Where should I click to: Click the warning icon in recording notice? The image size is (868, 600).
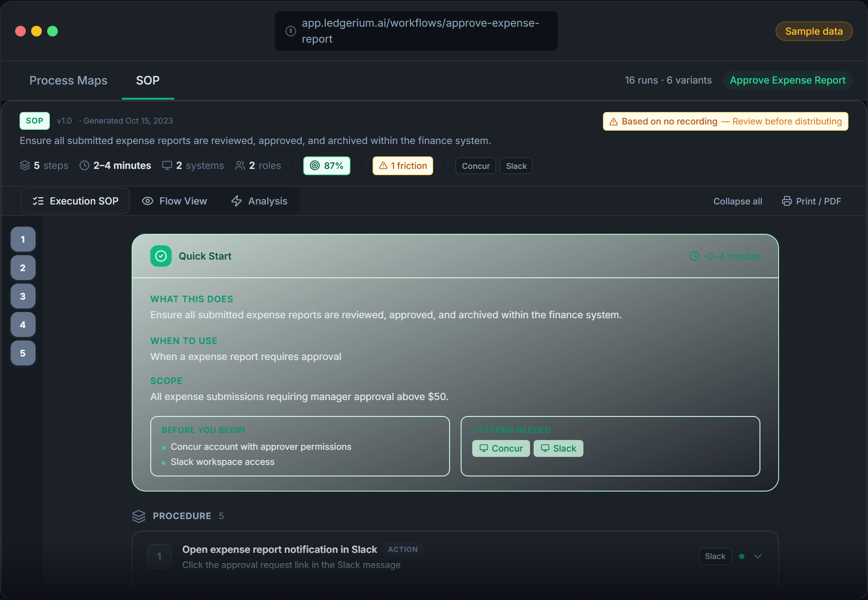(x=614, y=122)
